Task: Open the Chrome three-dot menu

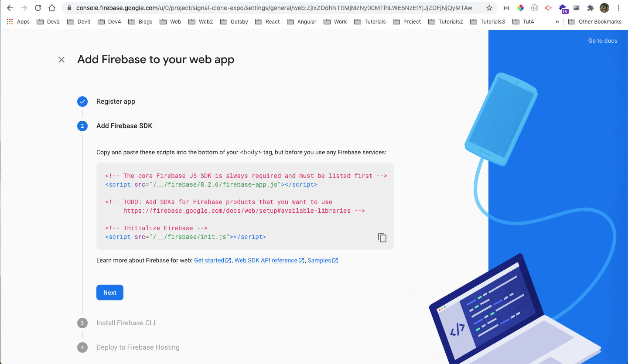Action: pos(618,8)
